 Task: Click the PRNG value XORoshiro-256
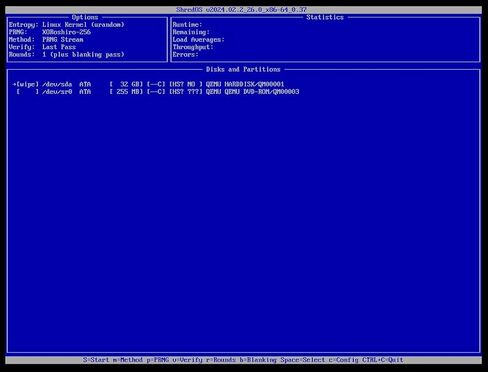[x=66, y=32]
